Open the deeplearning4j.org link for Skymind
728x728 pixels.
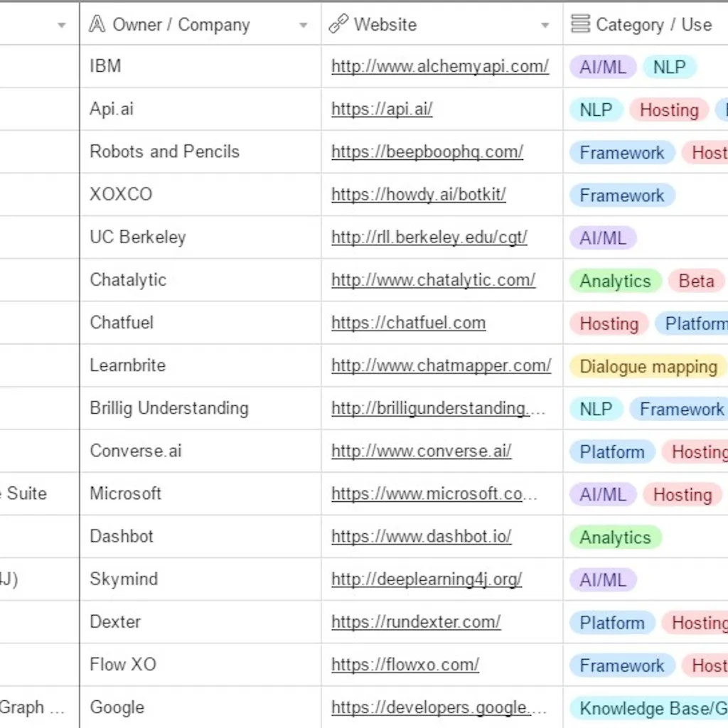427,579
